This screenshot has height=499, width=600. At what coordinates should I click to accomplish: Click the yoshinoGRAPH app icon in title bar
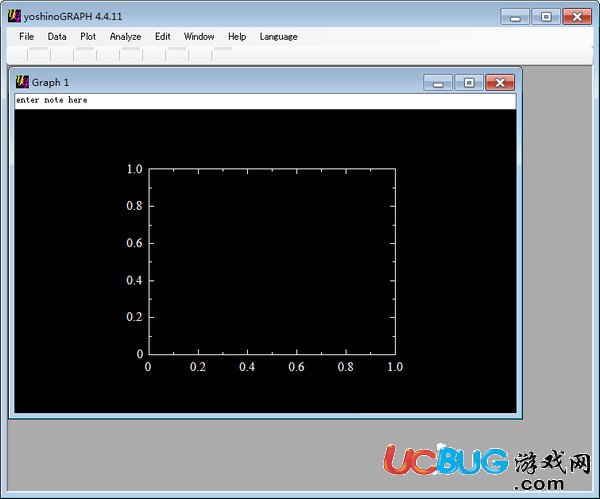(14, 16)
